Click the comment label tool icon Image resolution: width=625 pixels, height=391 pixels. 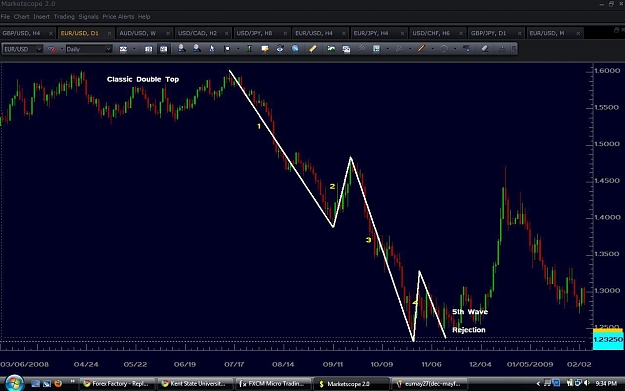[265, 49]
